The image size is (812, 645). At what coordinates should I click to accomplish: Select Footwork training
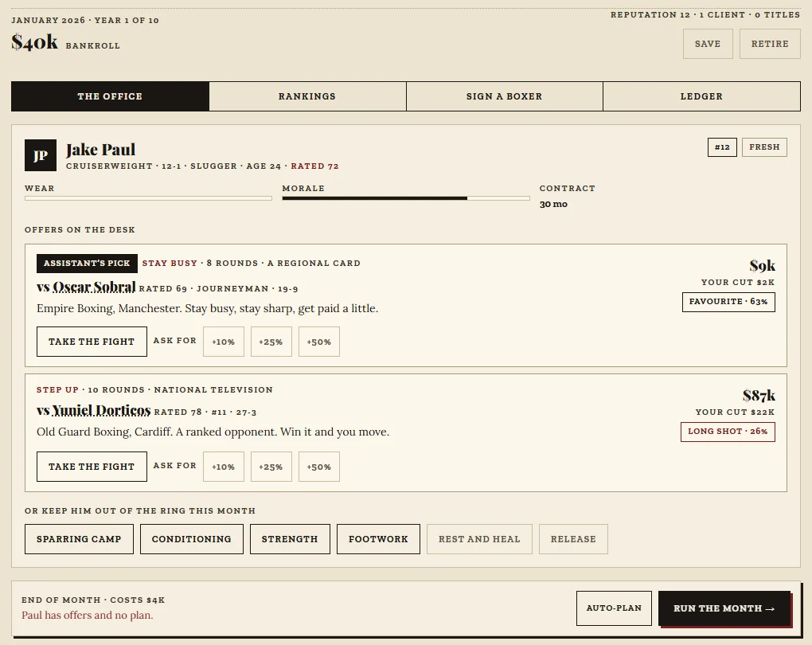pyautogui.click(x=378, y=539)
